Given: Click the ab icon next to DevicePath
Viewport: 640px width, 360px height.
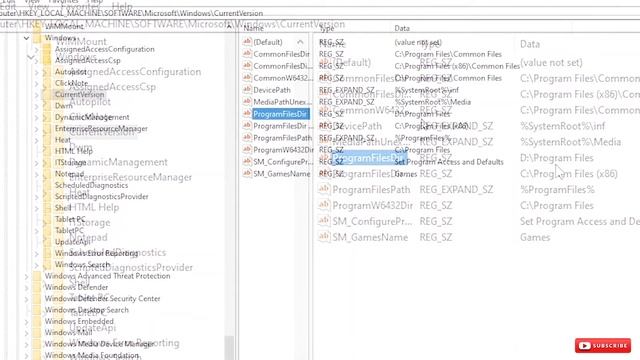Looking at the screenshot, I should click(247, 90).
